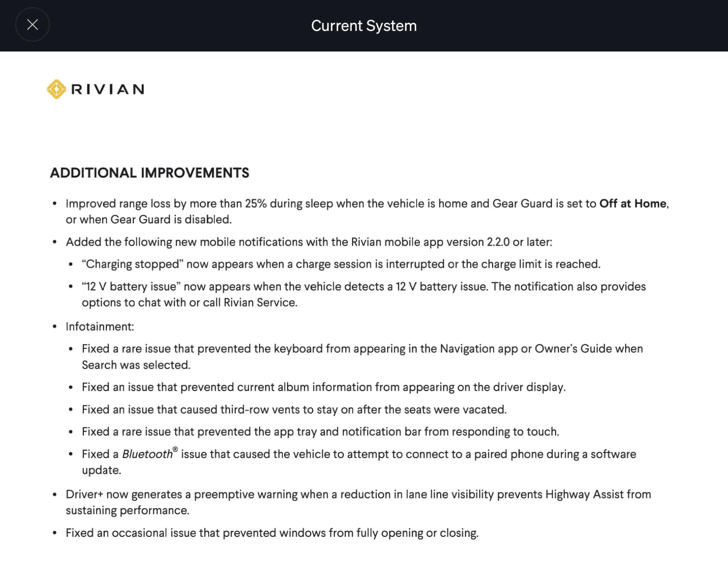The width and height of the screenshot is (728, 571).
Task: Click the current album information fix line
Action: 324,387
